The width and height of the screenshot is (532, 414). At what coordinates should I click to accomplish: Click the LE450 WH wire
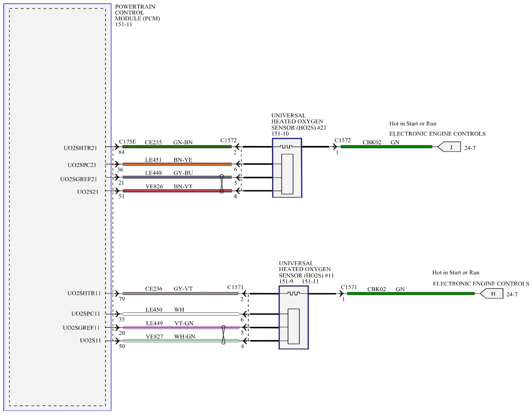(181, 314)
